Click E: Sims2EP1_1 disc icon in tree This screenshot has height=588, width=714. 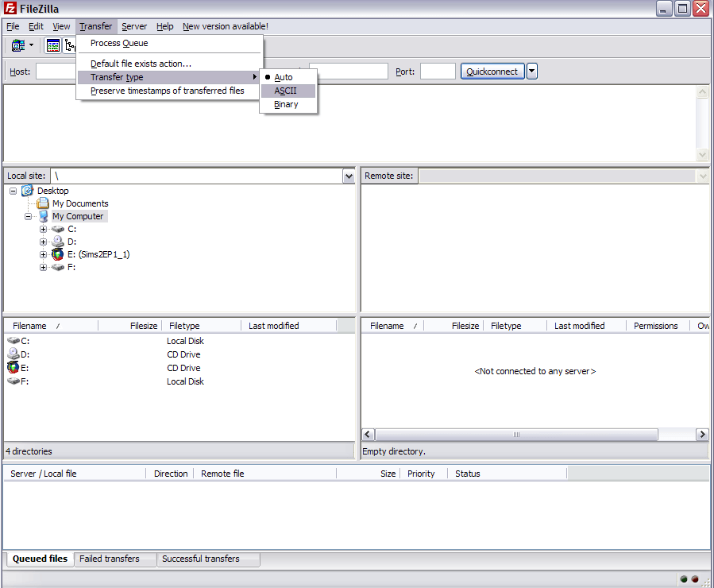[x=58, y=254]
